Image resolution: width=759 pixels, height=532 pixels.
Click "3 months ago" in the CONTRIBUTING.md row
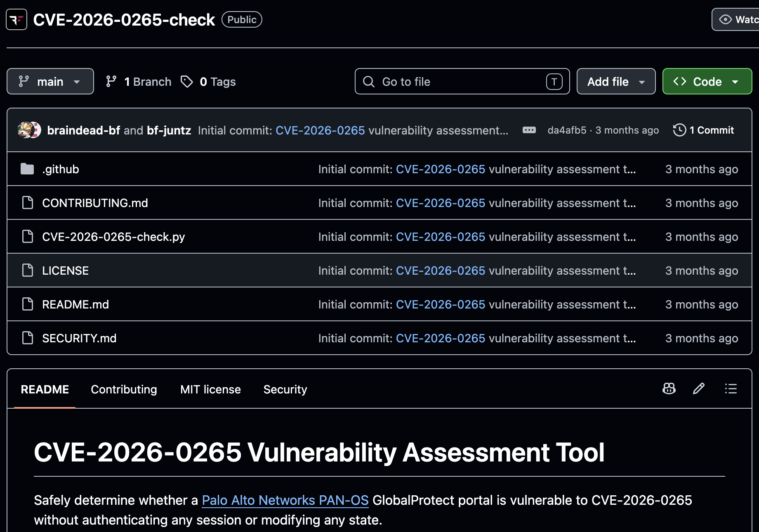click(702, 203)
